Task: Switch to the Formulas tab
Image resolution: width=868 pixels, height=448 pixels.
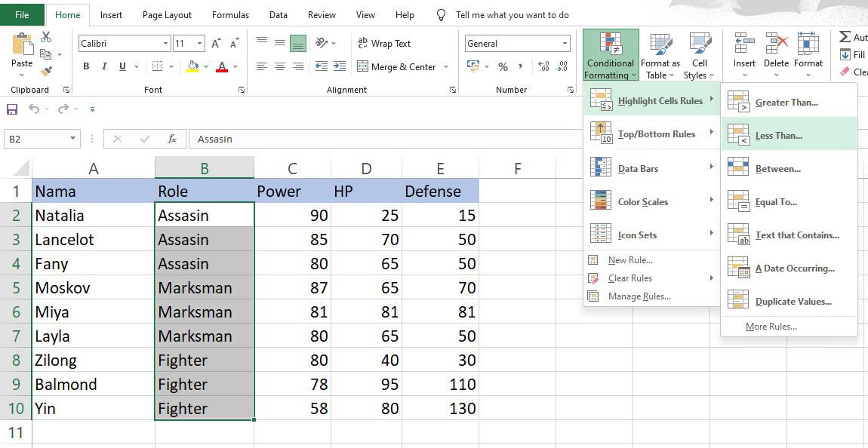Action: [x=230, y=15]
